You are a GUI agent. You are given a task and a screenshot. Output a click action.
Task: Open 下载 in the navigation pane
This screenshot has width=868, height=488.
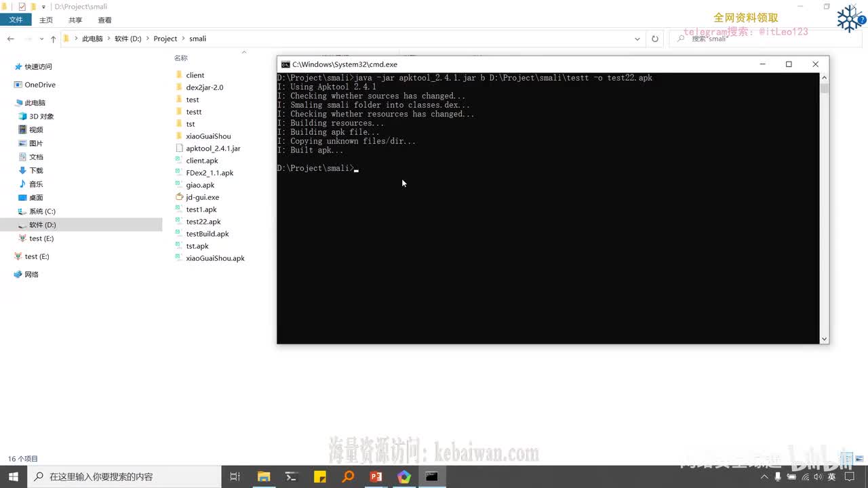[36, 171]
